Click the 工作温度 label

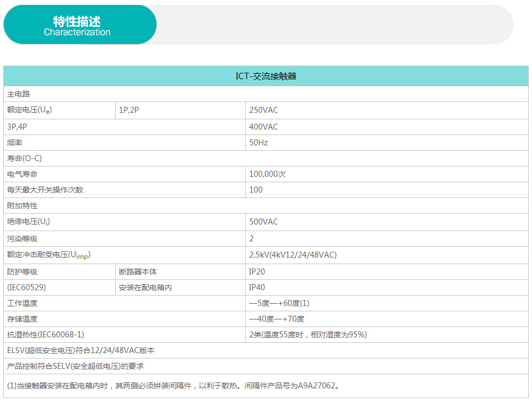coord(22,303)
